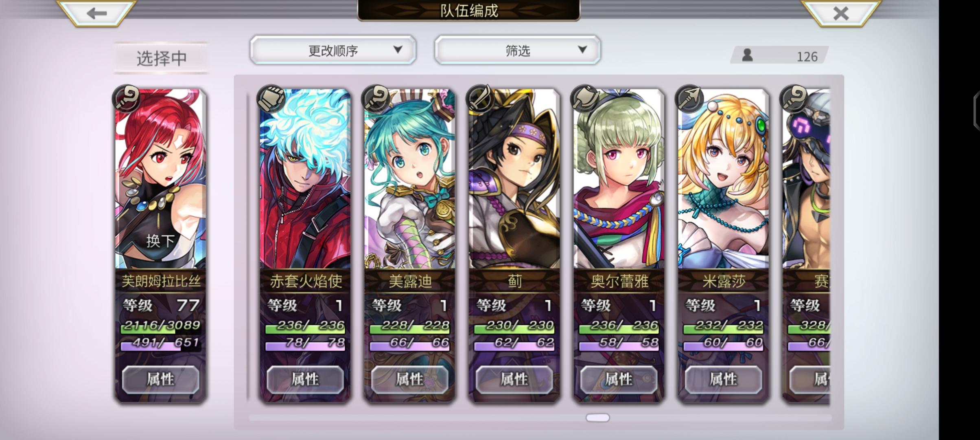Click the staff weapon icon on 美露迪
The width and height of the screenshot is (980, 440).
376,98
